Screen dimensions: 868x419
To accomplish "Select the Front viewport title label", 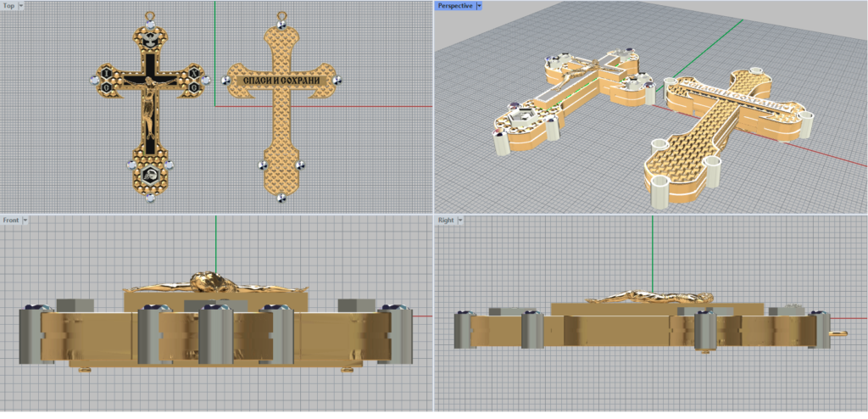I will [x=11, y=220].
